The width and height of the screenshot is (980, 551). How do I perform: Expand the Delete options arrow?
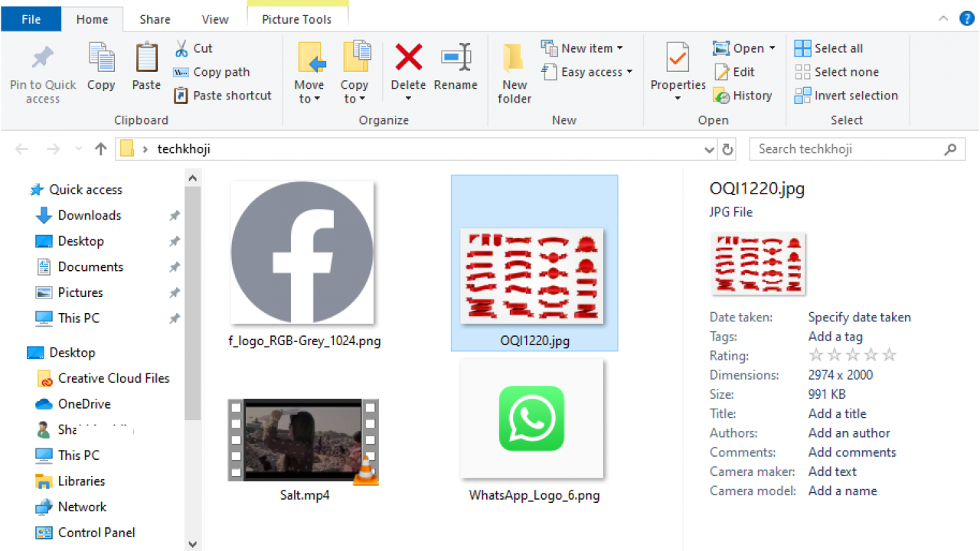tap(408, 98)
